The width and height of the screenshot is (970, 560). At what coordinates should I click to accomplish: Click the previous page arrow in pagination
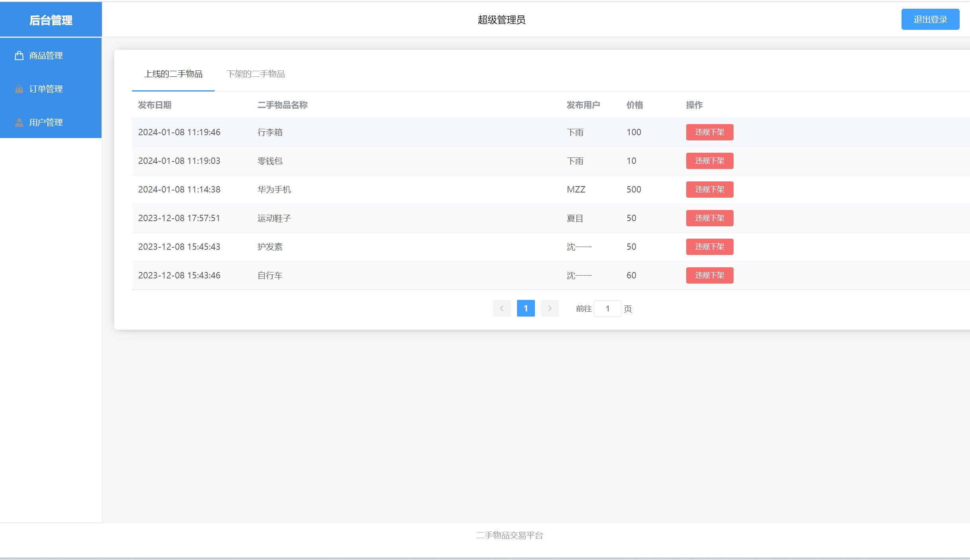point(502,308)
